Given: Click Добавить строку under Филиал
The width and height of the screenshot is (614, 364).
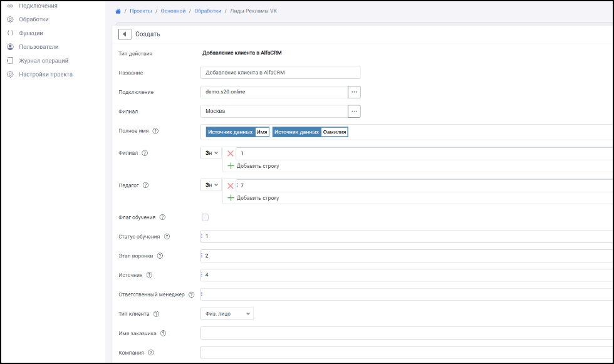Looking at the screenshot, I should pos(253,166).
